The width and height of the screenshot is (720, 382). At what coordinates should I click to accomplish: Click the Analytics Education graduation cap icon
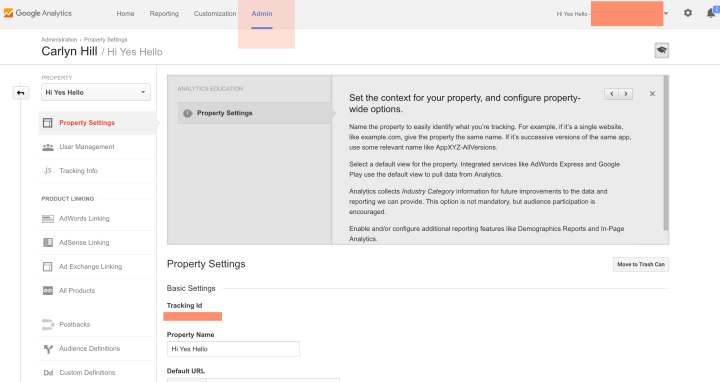point(661,50)
